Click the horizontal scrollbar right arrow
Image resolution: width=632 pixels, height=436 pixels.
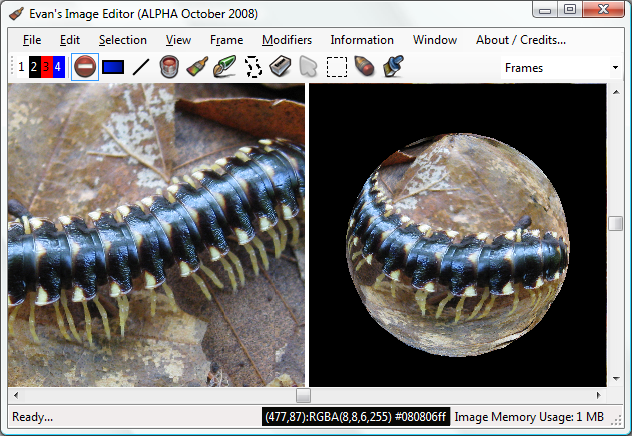click(599, 395)
